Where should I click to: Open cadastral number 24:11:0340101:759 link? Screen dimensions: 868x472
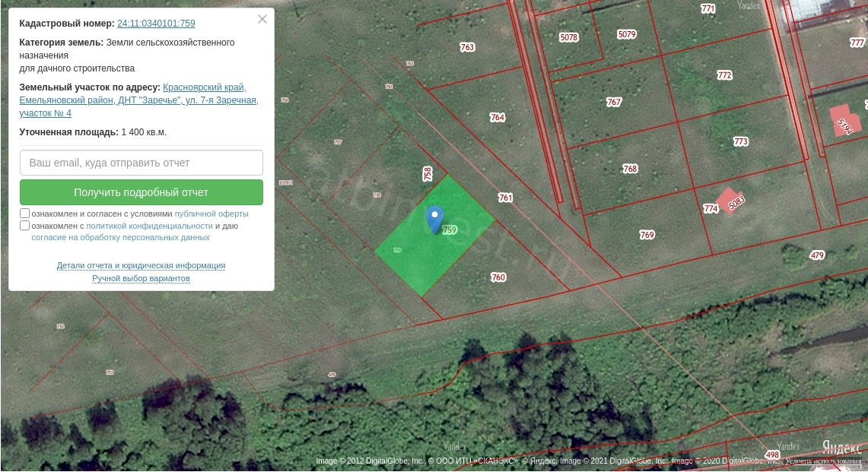156,24
